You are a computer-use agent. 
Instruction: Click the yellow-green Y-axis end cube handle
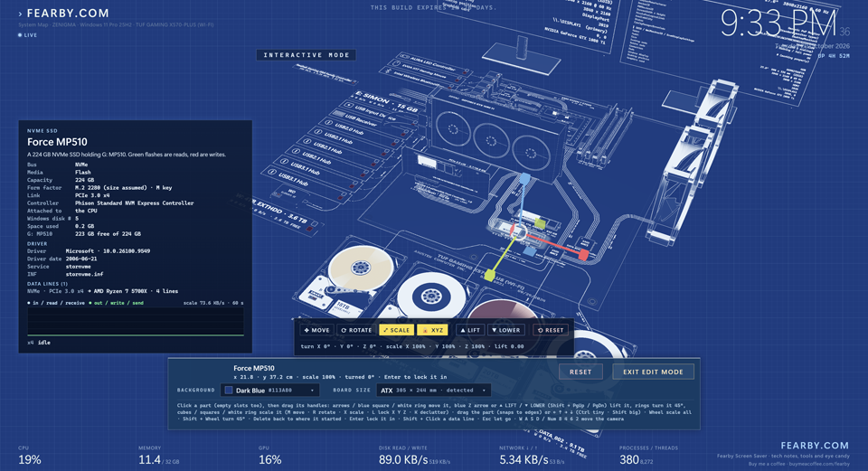[x=489, y=273]
